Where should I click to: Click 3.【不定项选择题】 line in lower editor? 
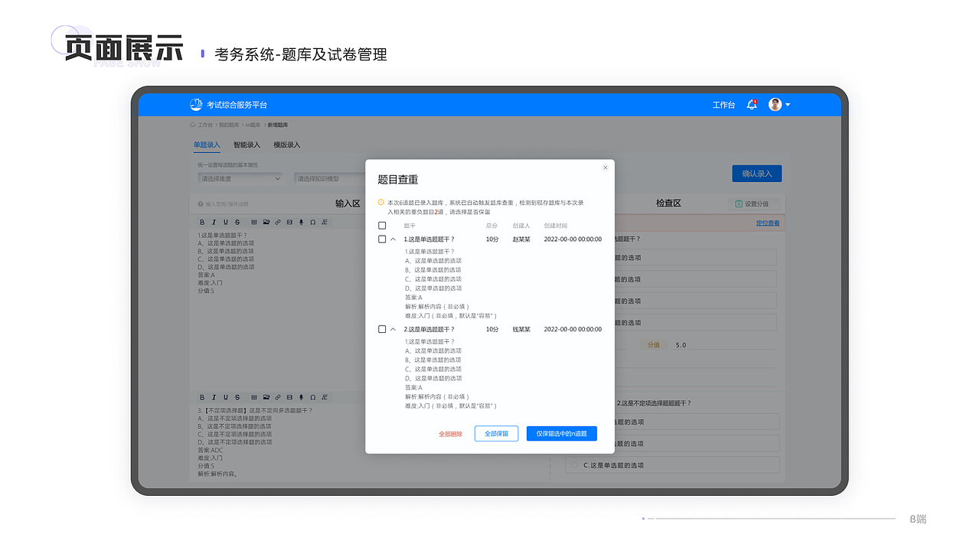(x=255, y=410)
